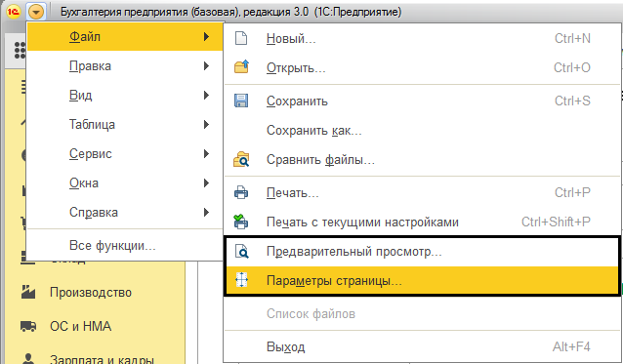This screenshot has height=364, width=623.
Task: Click the Print preview magnifier icon
Action: pos(241,251)
